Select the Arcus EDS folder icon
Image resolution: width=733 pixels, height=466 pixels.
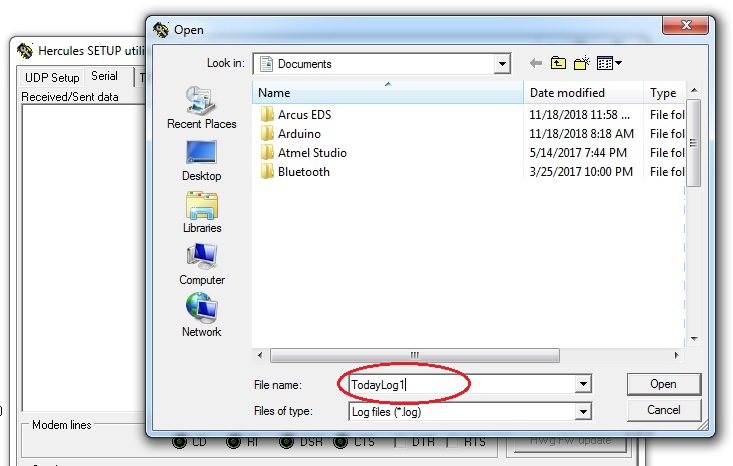267,115
